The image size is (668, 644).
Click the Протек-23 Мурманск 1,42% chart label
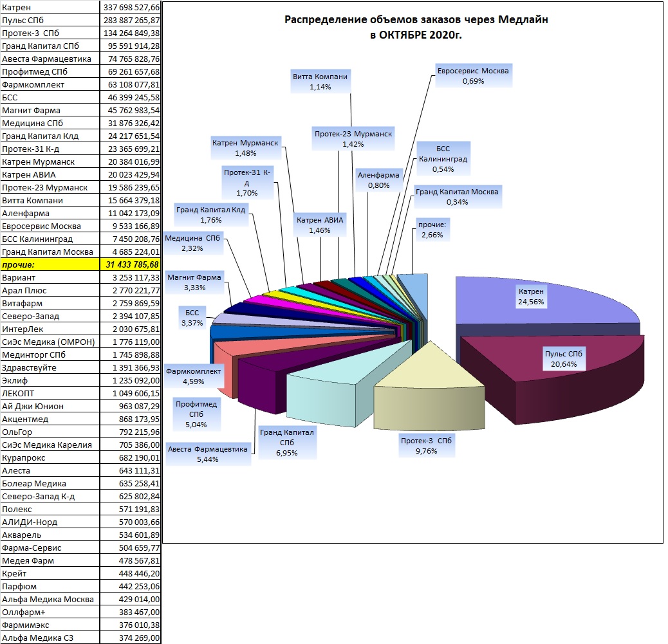(x=353, y=139)
